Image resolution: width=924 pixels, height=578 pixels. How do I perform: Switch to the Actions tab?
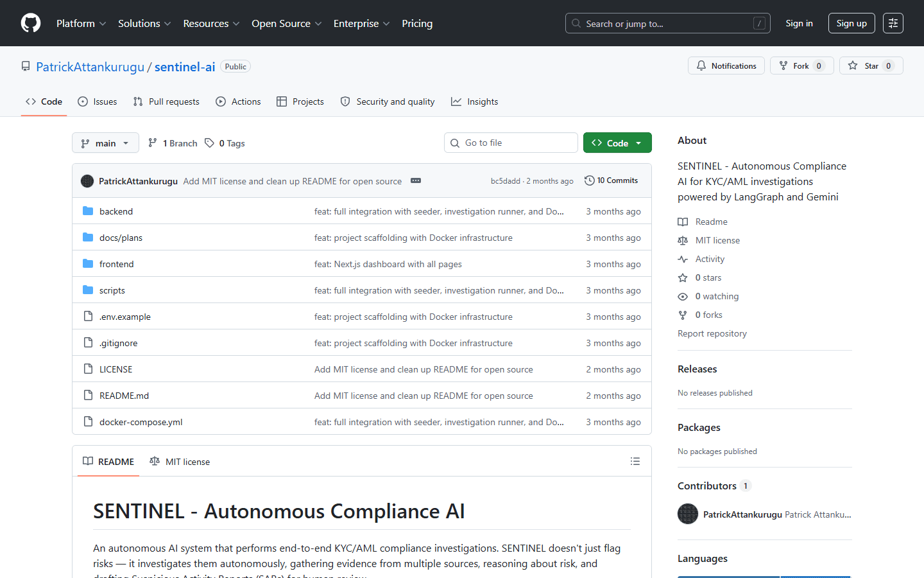click(238, 101)
